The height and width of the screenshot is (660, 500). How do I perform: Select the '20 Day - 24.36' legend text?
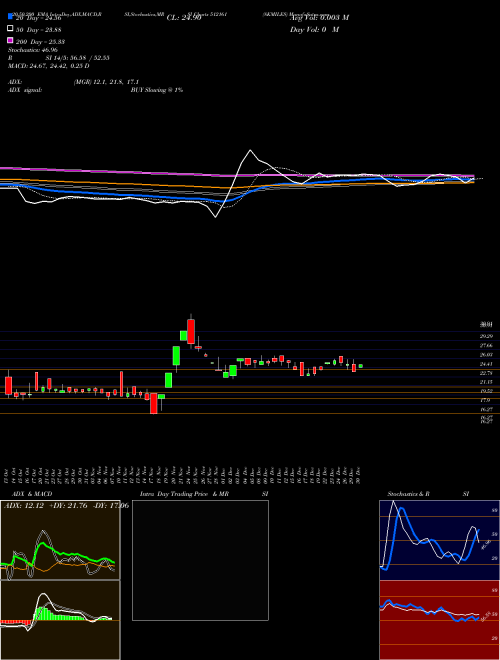tap(39, 18)
